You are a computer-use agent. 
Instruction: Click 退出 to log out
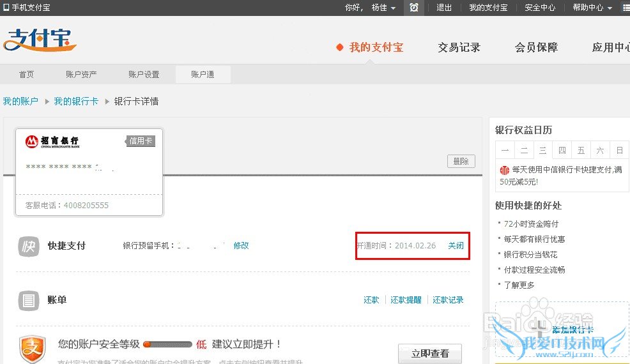click(444, 8)
